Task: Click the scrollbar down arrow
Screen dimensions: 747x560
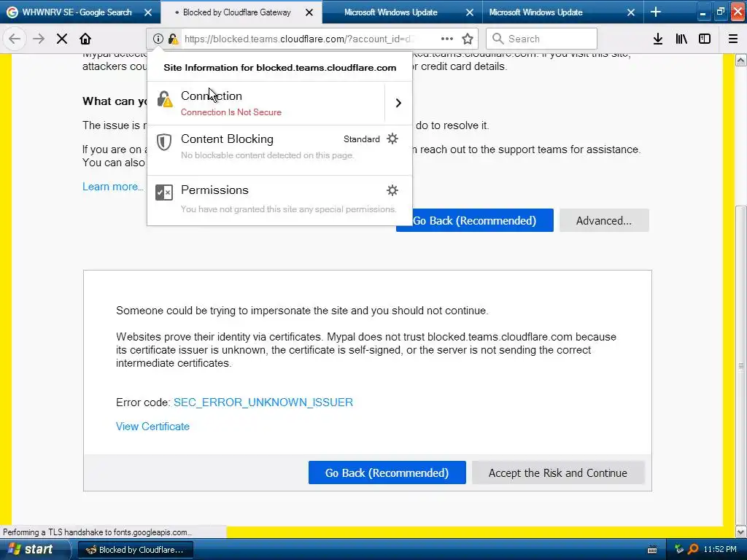Action: (x=741, y=532)
